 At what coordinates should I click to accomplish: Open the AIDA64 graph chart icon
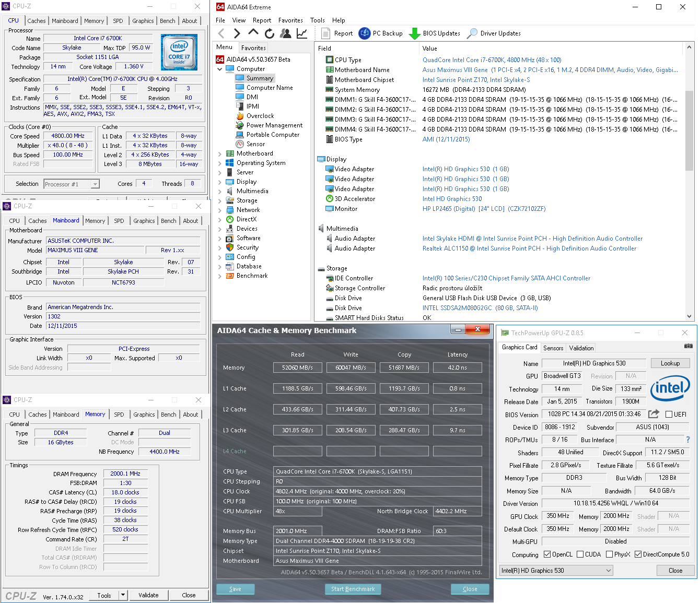tap(302, 33)
